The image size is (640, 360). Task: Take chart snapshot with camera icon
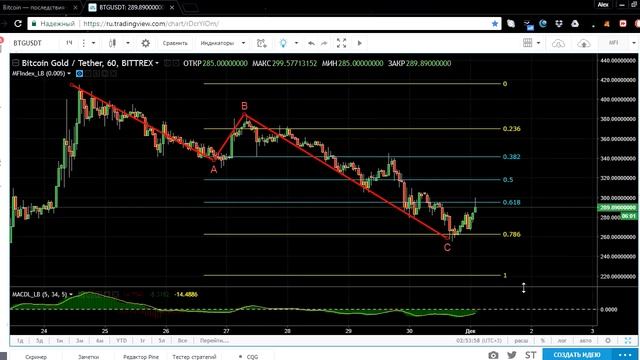493,355
